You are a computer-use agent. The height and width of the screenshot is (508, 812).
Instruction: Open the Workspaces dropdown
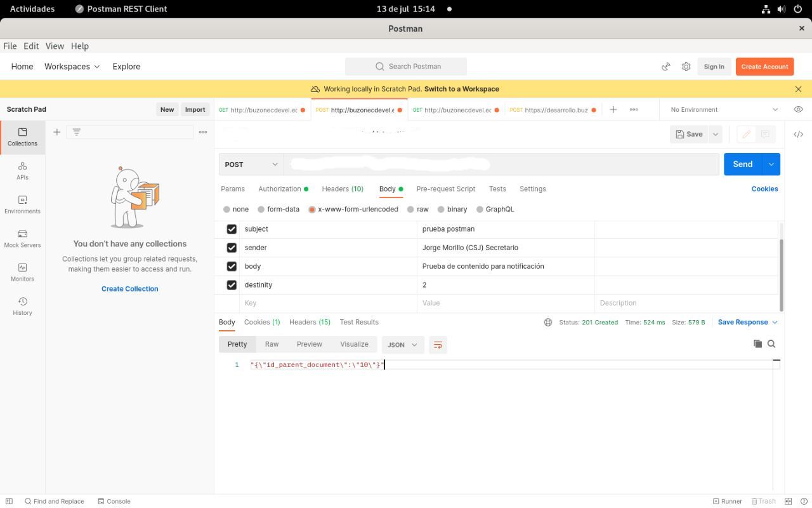(x=72, y=66)
